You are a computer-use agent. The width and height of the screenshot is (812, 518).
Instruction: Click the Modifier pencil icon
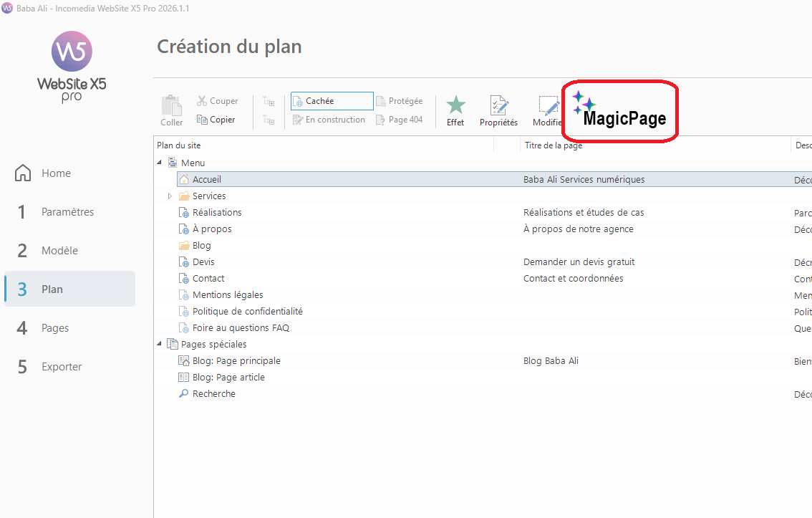coord(548,106)
